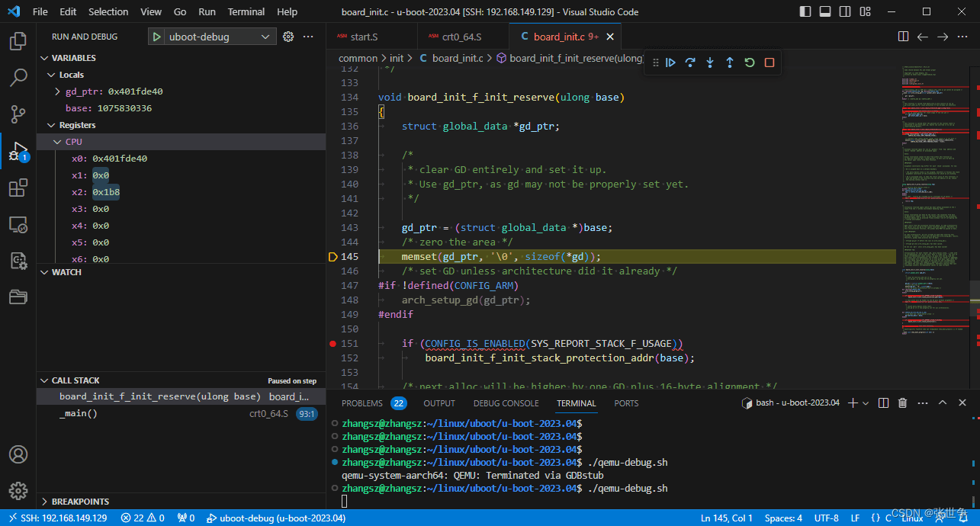Click Continue in the debug toolbar
The image size is (980, 526).
point(670,63)
